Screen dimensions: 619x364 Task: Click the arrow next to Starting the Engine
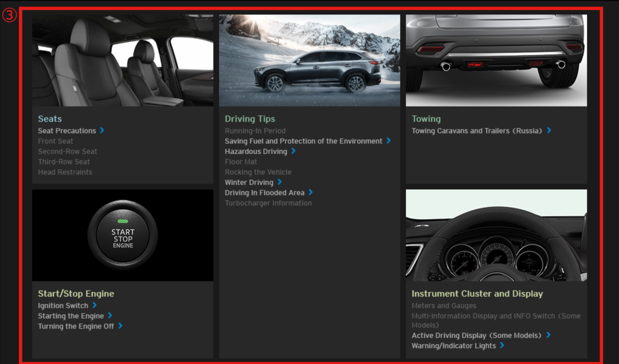pyautogui.click(x=109, y=316)
